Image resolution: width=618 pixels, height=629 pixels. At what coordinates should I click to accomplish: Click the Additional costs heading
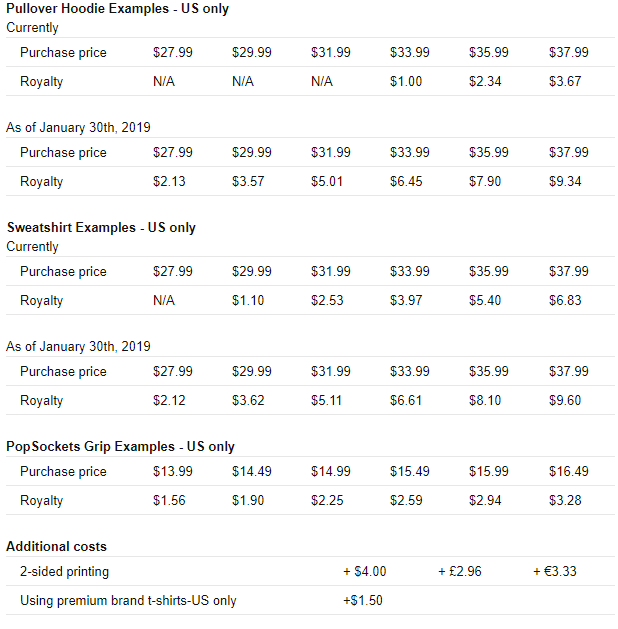click(57, 546)
